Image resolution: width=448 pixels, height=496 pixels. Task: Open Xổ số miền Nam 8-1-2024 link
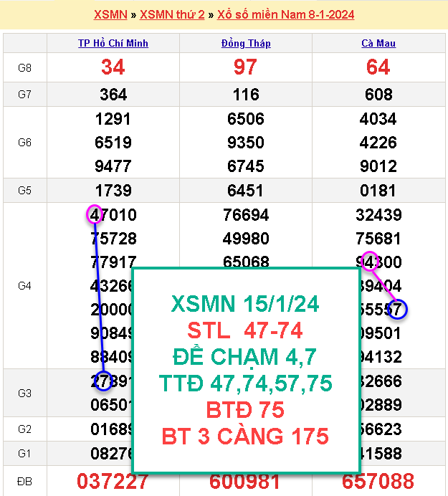click(x=286, y=14)
